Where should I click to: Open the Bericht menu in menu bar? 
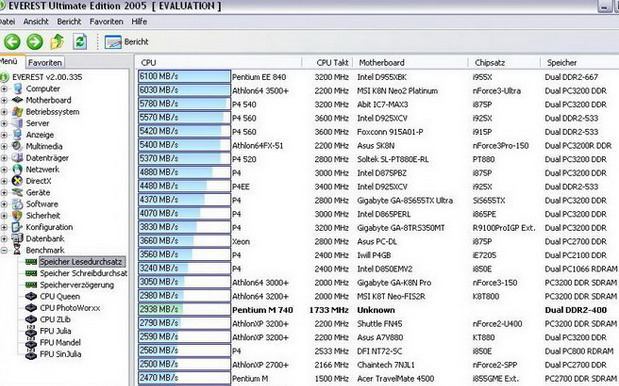point(69,22)
